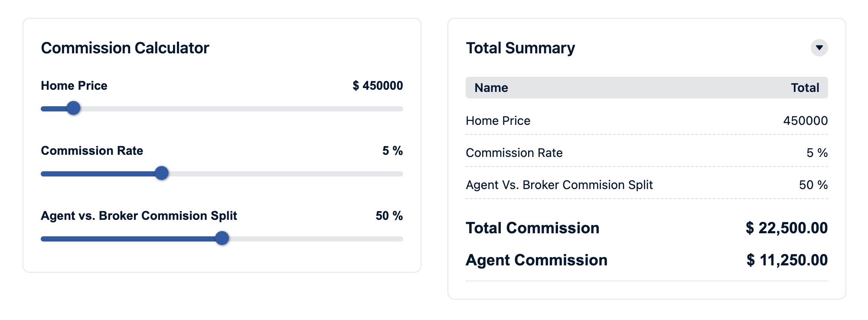Click the 50 % value in the calculator

[389, 216]
